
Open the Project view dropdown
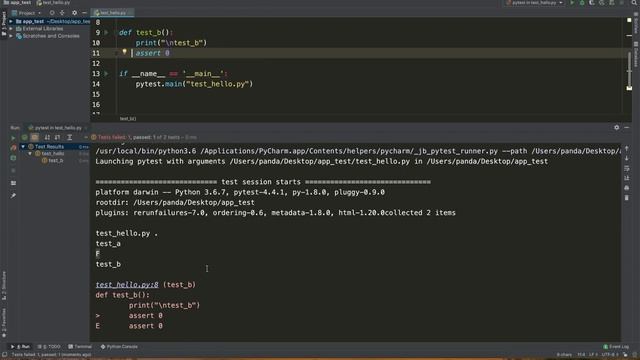27,13
